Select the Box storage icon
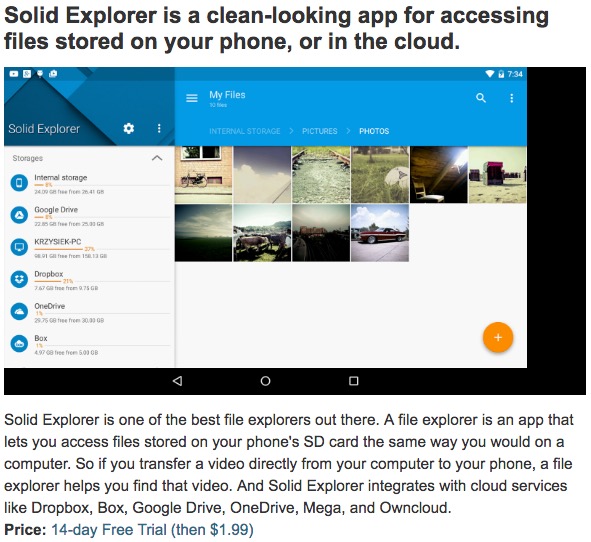 (x=19, y=344)
